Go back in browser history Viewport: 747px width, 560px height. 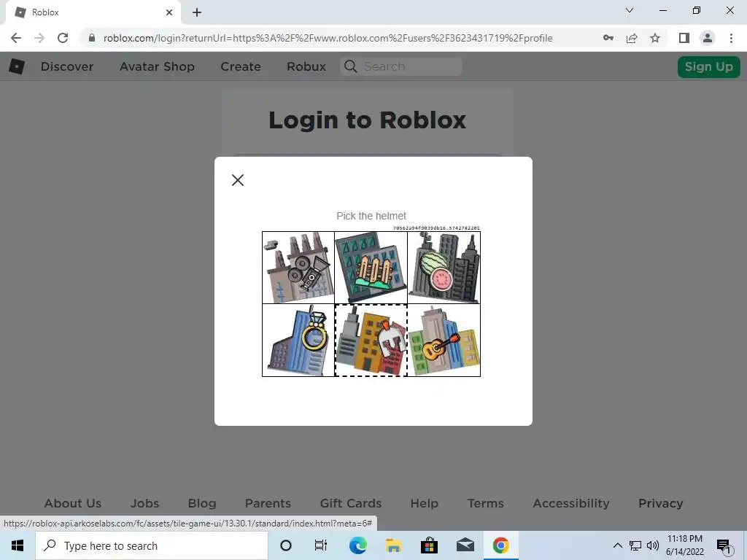point(16,38)
